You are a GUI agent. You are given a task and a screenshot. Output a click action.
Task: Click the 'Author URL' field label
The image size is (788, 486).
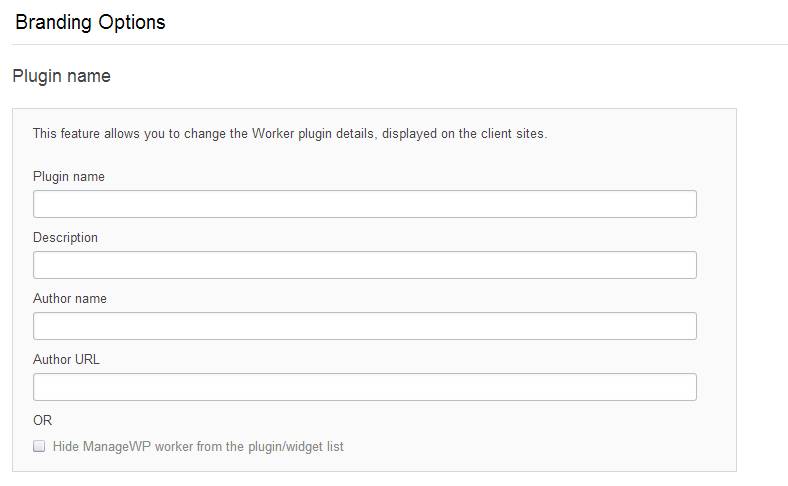coord(66,360)
